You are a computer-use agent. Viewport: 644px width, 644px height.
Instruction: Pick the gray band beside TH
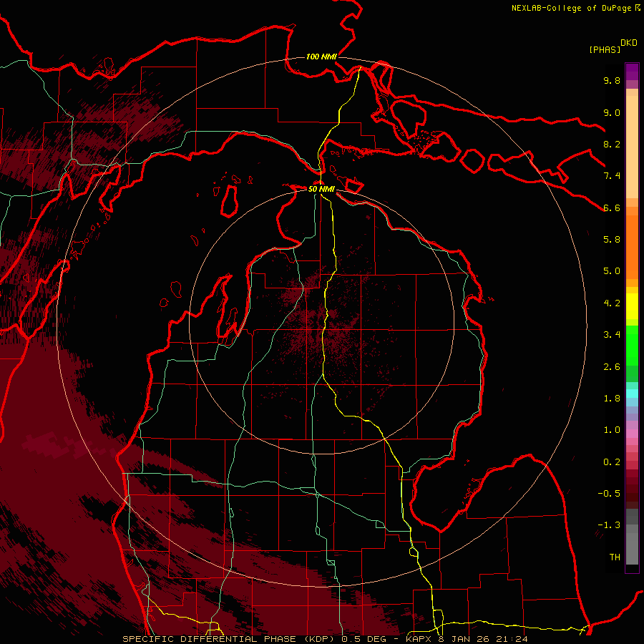coord(632,549)
